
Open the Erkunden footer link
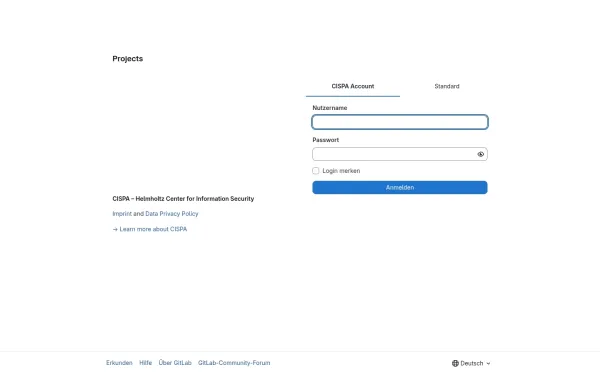[119, 363]
